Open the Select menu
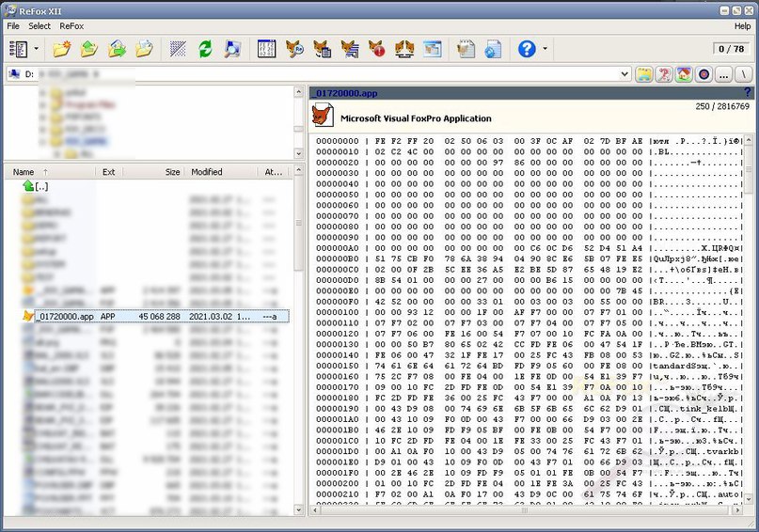 40,26
